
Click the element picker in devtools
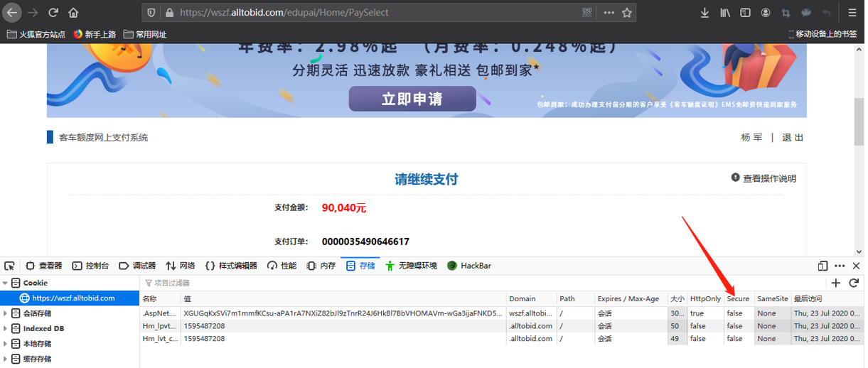point(9,266)
